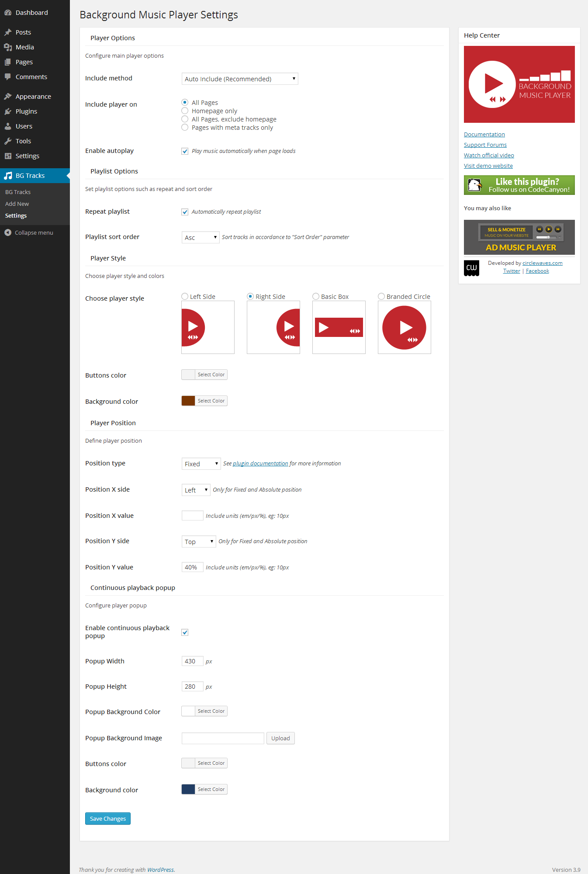The width and height of the screenshot is (588, 874).
Task: Open the Visit demo website link
Action: (x=488, y=166)
